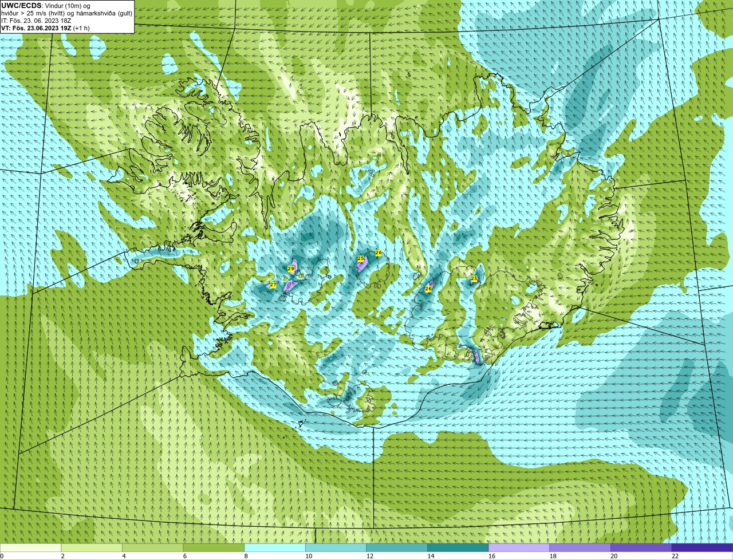Screen dimensions: 733x560
Task: Select the 6–8 m/s olive green legend band
Action: pos(214,547)
